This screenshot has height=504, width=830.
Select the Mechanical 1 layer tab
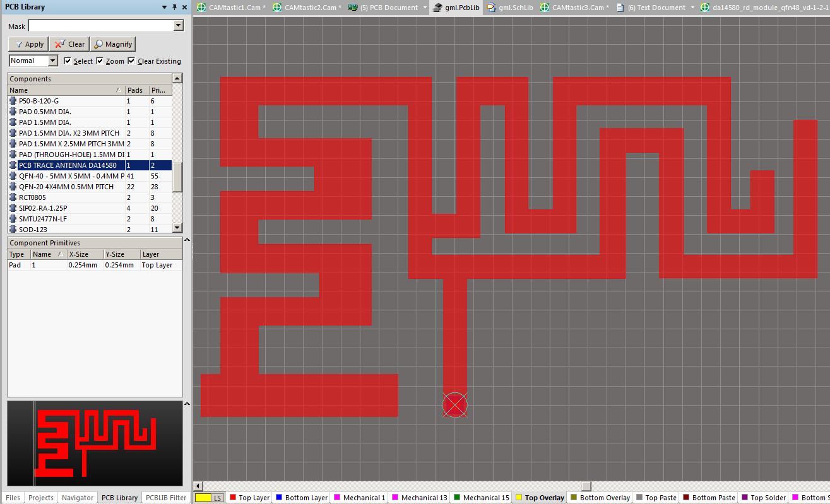point(359,498)
